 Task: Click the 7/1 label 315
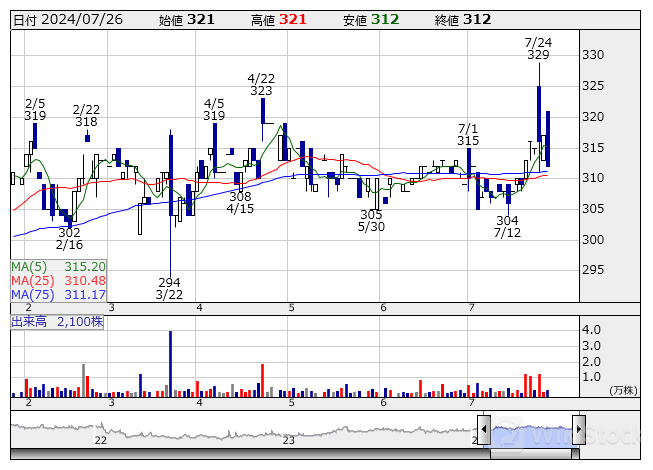(x=468, y=141)
